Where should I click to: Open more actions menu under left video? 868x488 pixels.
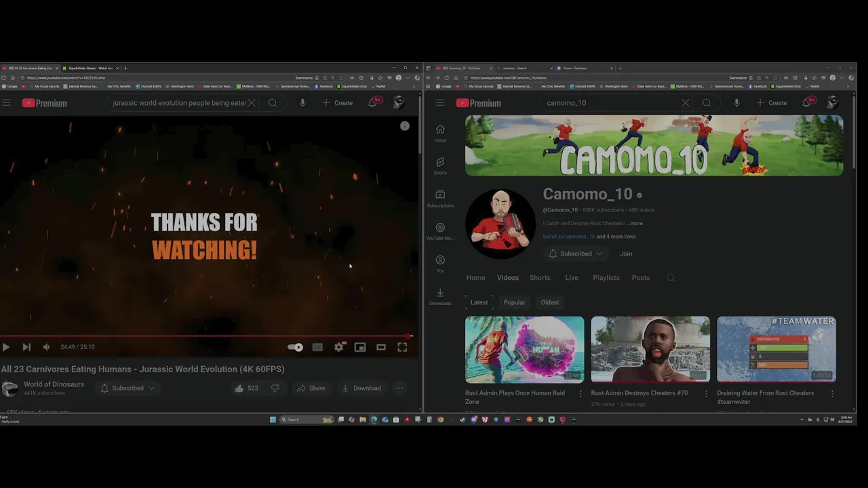(x=399, y=388)
